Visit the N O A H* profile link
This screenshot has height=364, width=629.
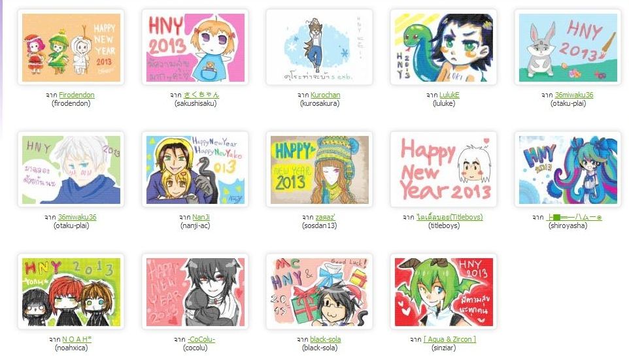76,339
